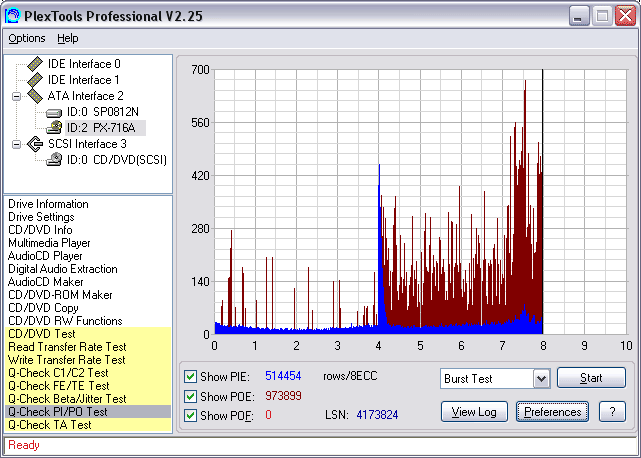This screenshot has height=458, width=641.
Task: Open Drive Settings function
Action: (x=41, y=217)
